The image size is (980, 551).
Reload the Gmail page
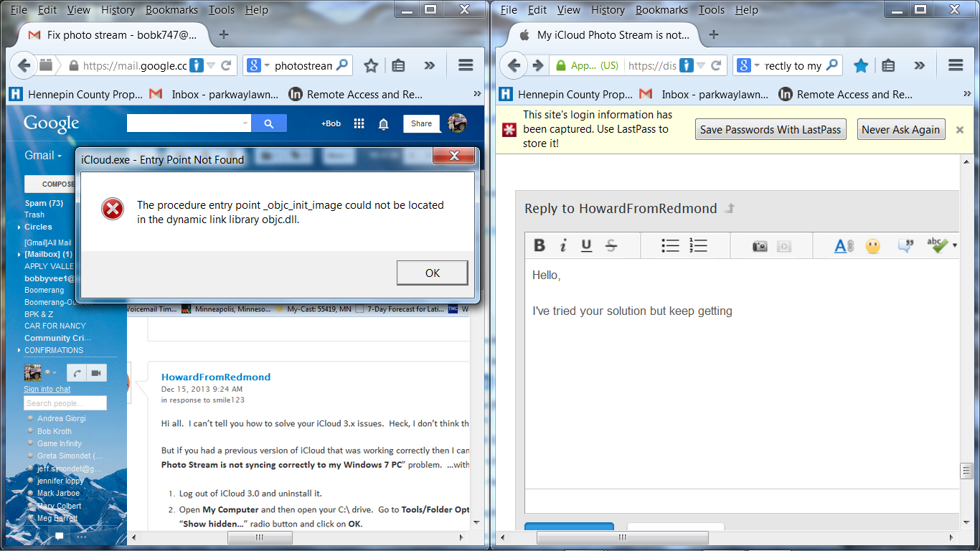tap(226, 65)
